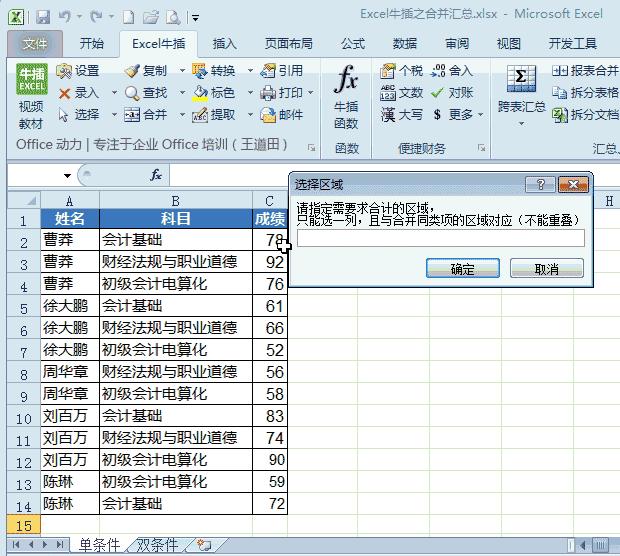Click the 成绩 header cell
The image size is (620, 556).
point(270,218)
